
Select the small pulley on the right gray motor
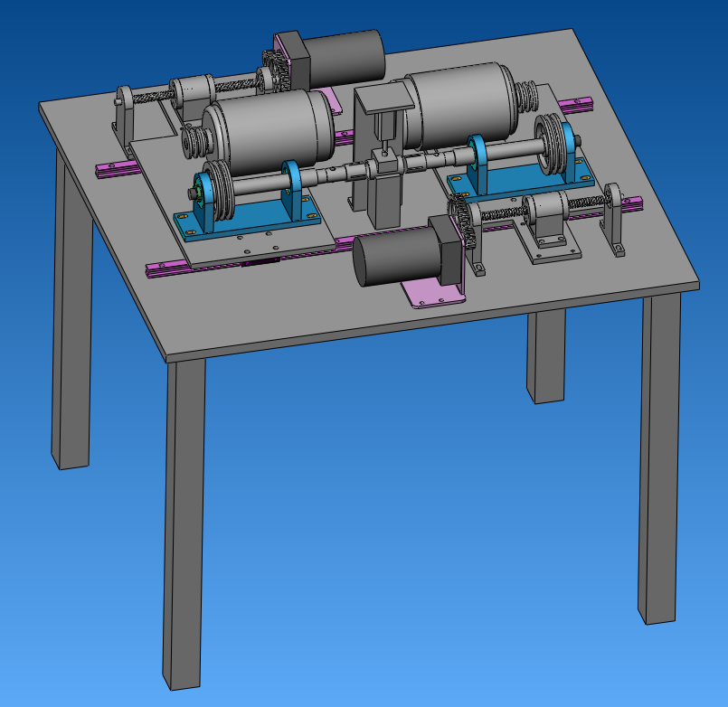pyautogui.click(x=526, y=97)
